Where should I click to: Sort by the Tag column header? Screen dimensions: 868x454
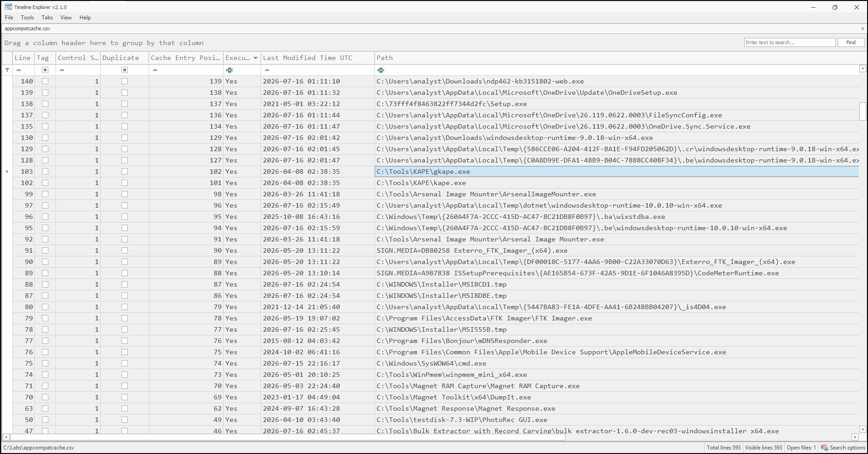click(45, 58)
